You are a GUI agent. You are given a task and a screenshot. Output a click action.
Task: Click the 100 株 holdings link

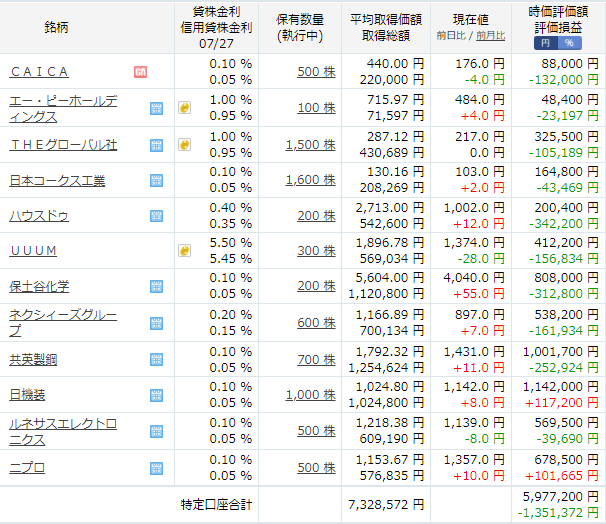click(317, 108)
